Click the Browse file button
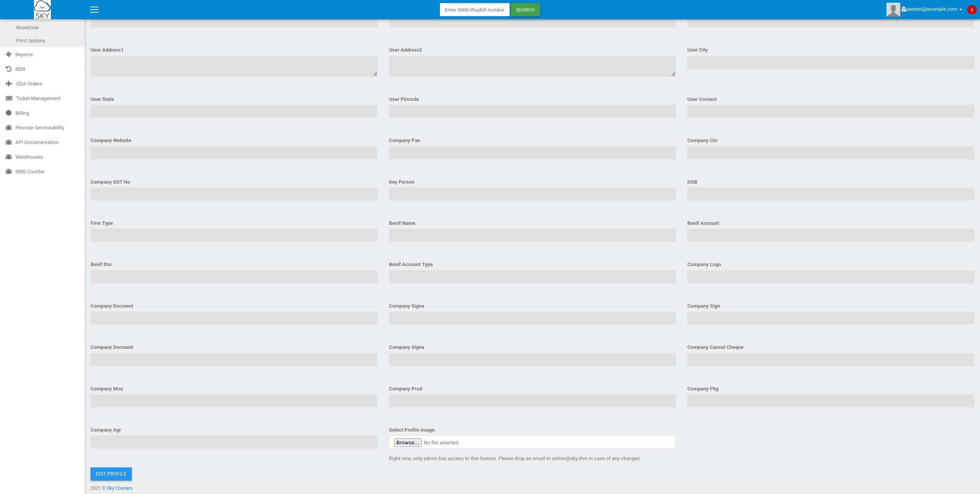 408,442
